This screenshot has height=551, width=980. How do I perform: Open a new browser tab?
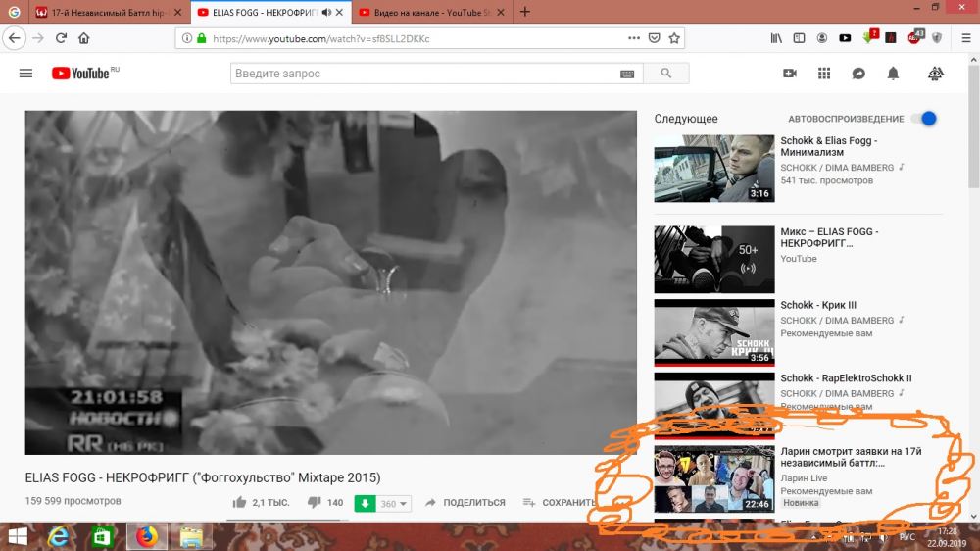point(524,12)
